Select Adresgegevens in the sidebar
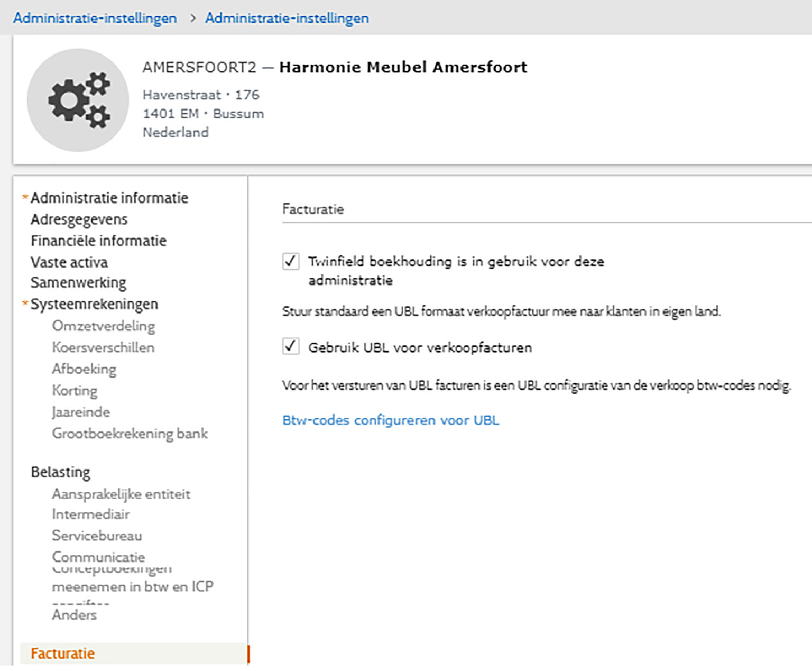 (x=79, y=219)
